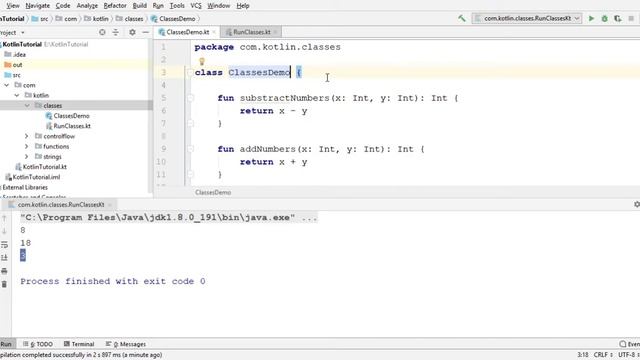Fold the substractNumbers function at line 5

190,98
